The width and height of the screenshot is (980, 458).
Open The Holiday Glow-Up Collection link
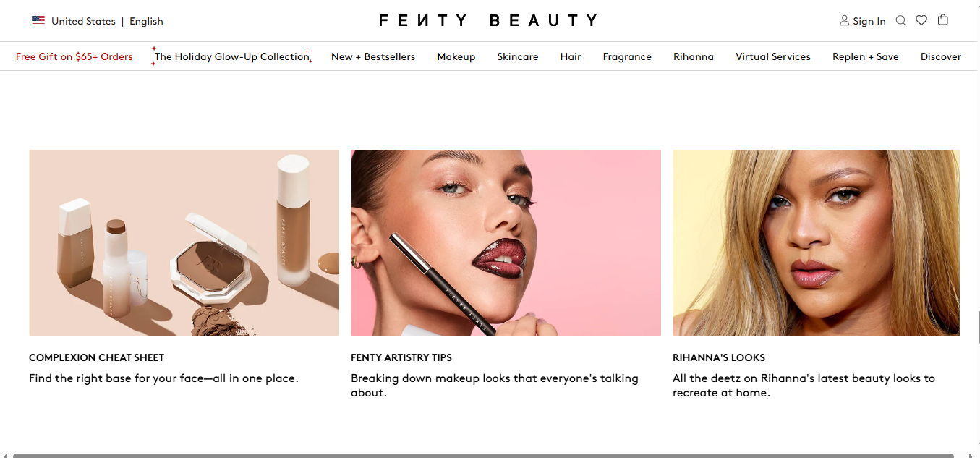click(231, 56)
